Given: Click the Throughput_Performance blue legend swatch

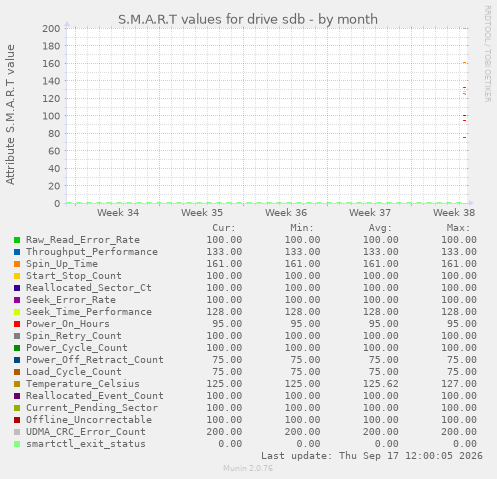Looking at the screenshot, I should [x=17, y=252].
